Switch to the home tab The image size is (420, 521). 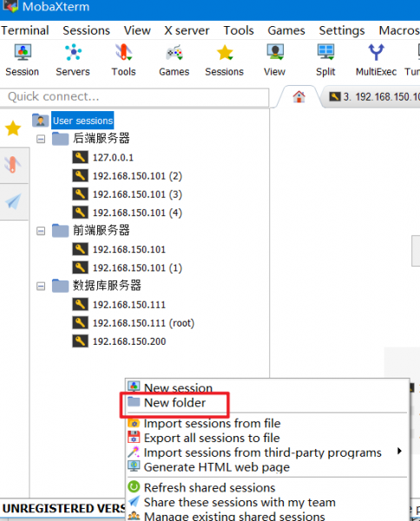pos(299,97)
